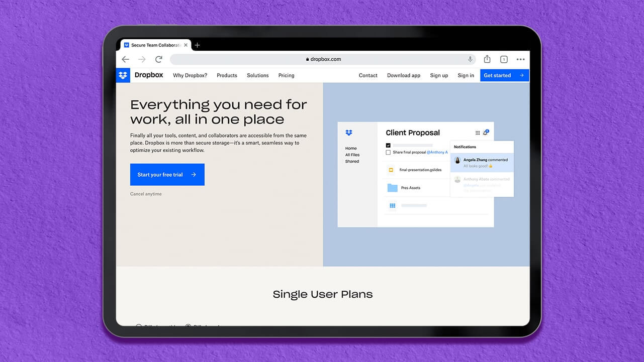Select Home in the Client Proposal sidebar
Screen dimensions: 644x362
coord(351,148)
